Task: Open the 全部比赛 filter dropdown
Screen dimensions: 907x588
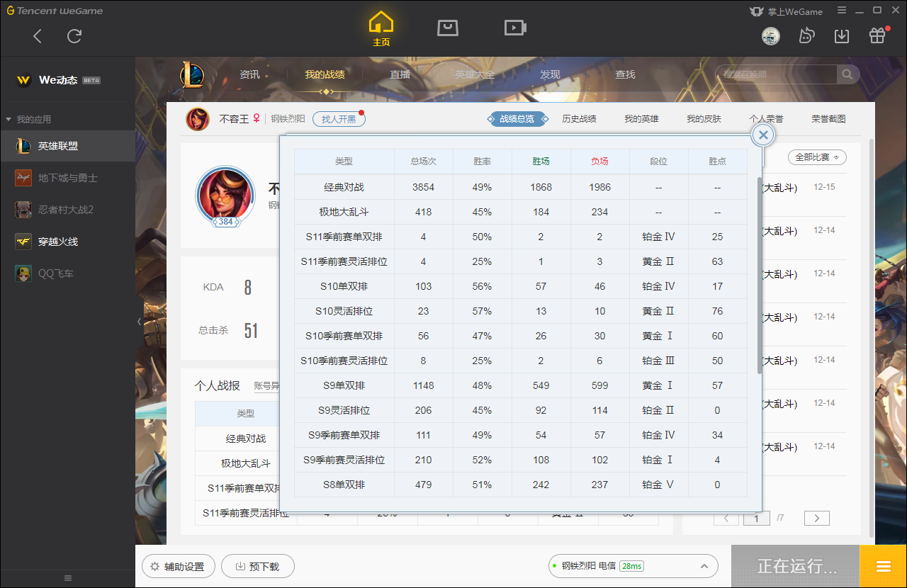Action: pos(816,157)
